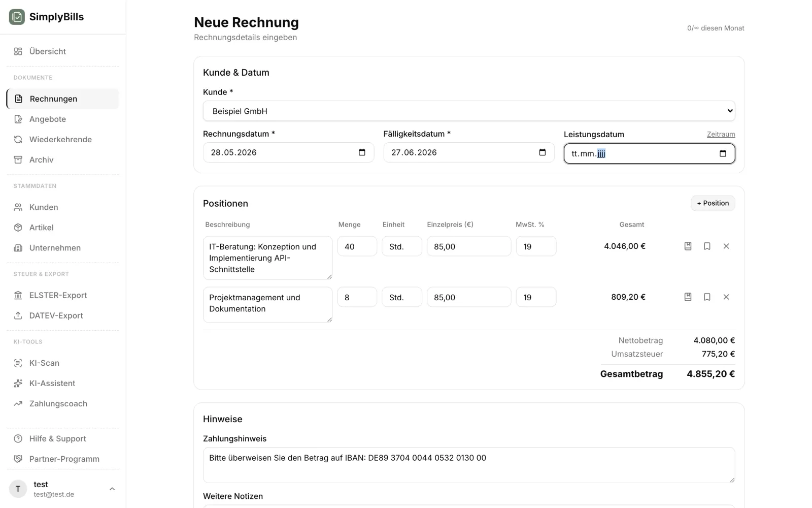Open the Kunde dropdown showing Beispiel GmbH
Screen dimensions: 812x508
[469, 111]
